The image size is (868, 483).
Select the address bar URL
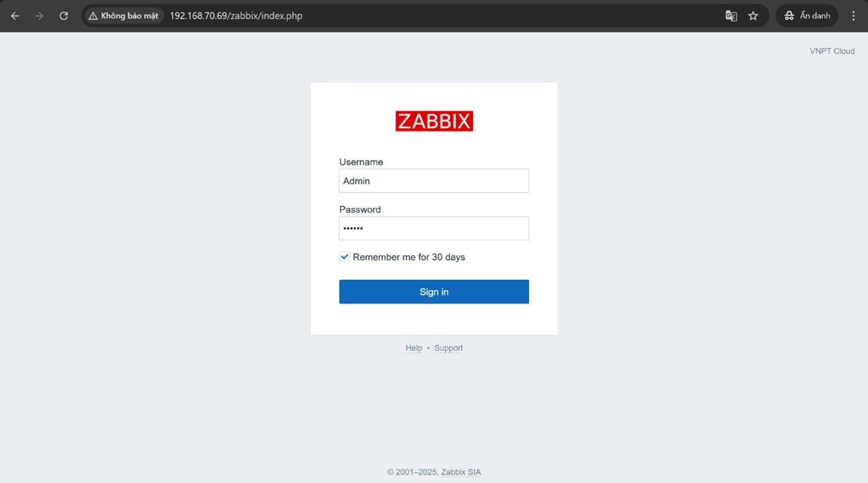pyautogui.click(x=236, y=16)
